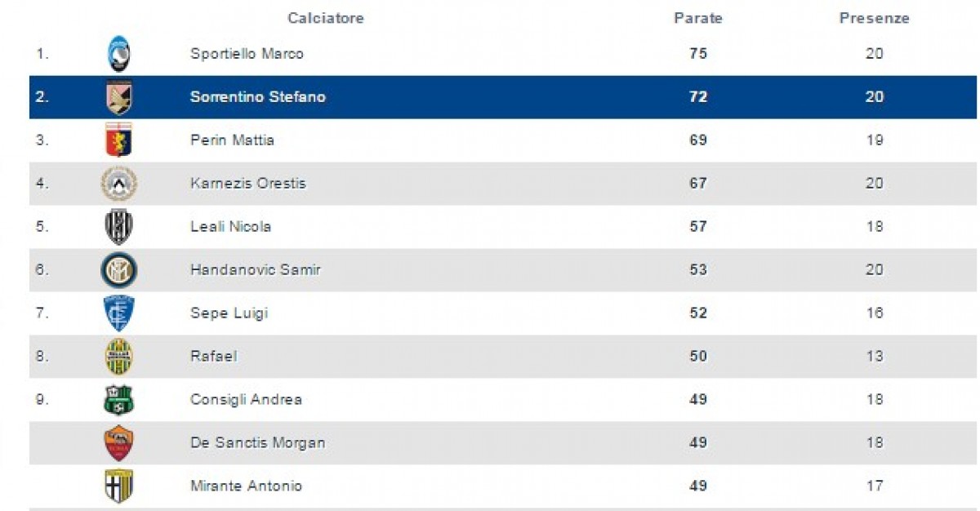980x511 pixels.
Task: Click the rank number 4 cell
Action: 42,184
